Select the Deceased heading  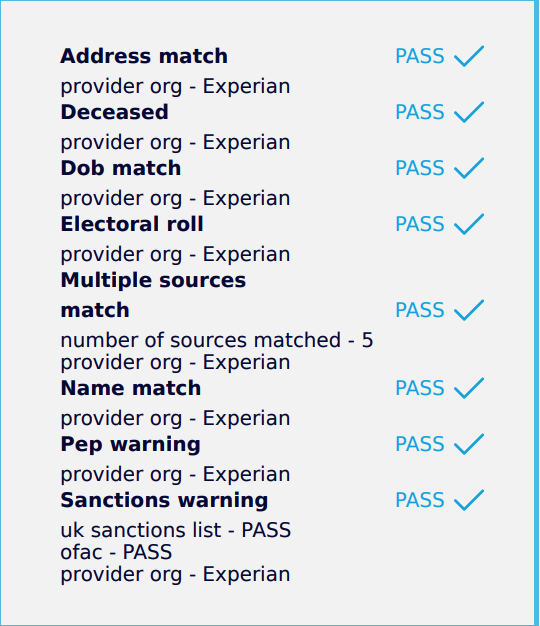(x=115, y=112)
